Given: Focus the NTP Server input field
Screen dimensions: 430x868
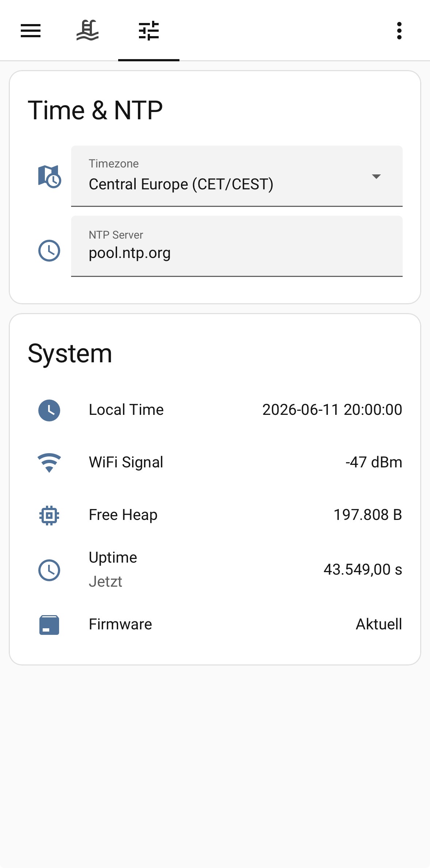Looking at the screenshot, I should click(x=237, y=246).
